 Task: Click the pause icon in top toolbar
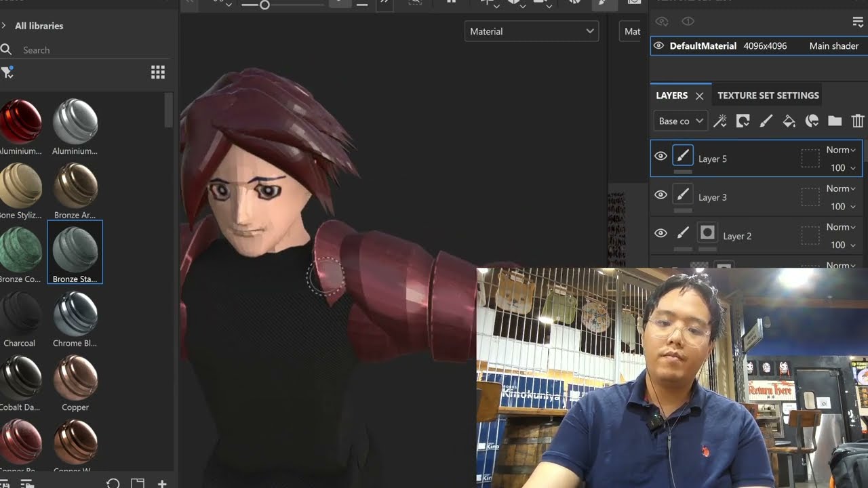(x=451, y=3)
